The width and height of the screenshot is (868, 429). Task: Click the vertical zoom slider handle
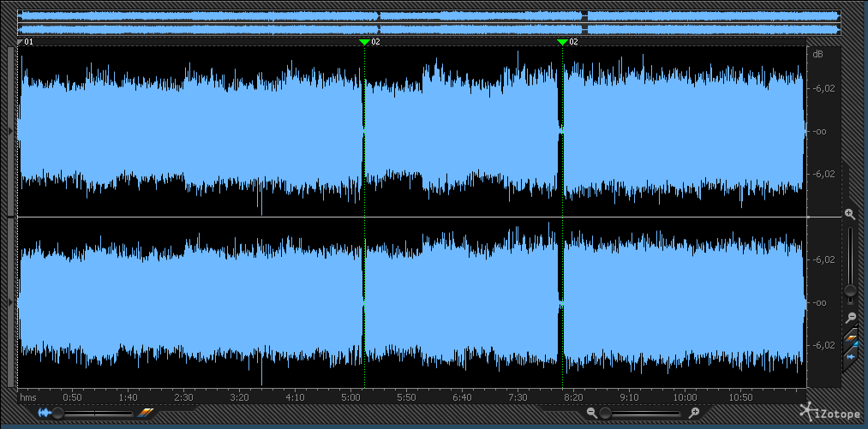tap(850, 291)
